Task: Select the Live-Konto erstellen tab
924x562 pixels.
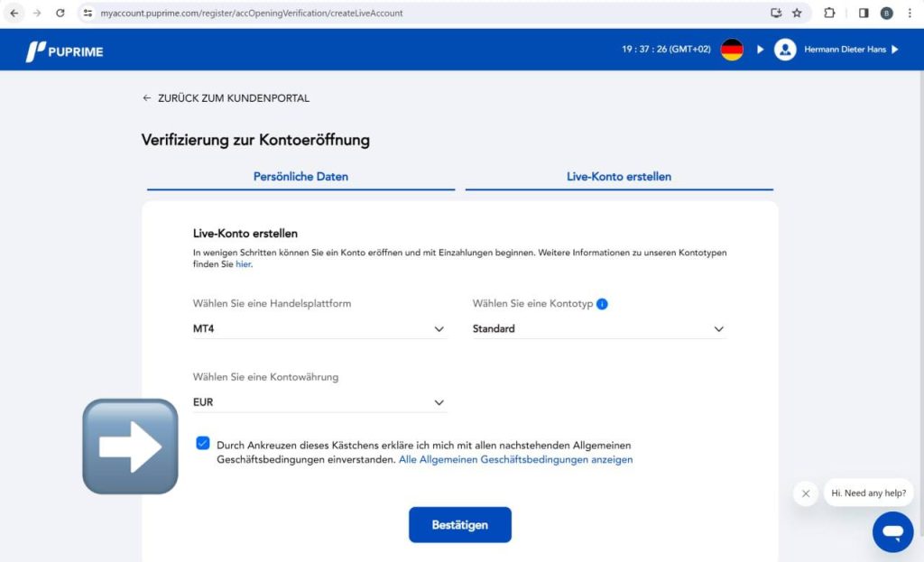Action: (619, 177)
